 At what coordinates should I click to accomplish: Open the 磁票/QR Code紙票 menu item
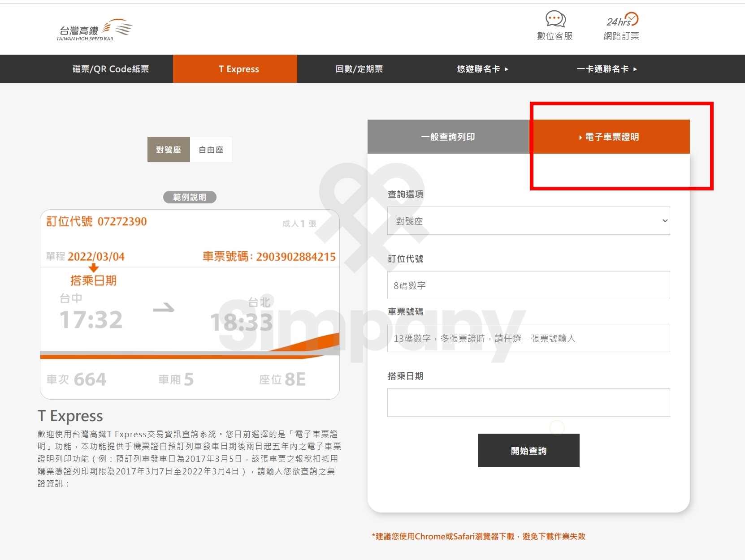tap(111, 69)
